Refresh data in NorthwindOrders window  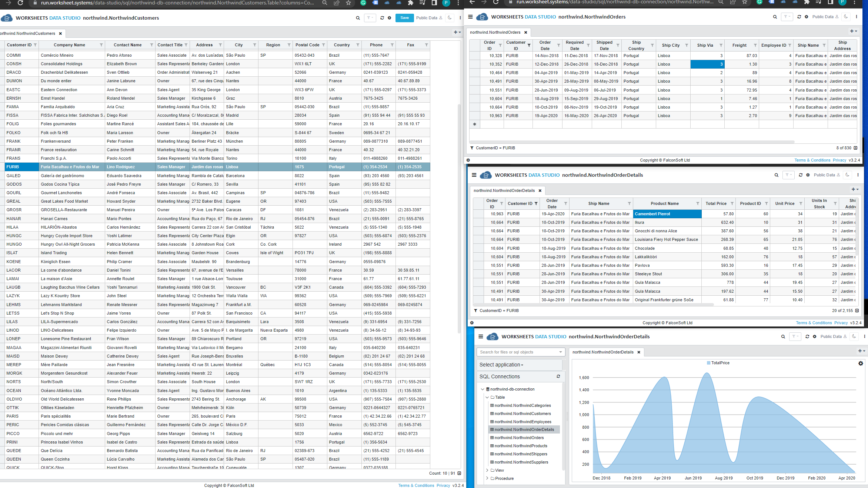[x=799, y=17]
